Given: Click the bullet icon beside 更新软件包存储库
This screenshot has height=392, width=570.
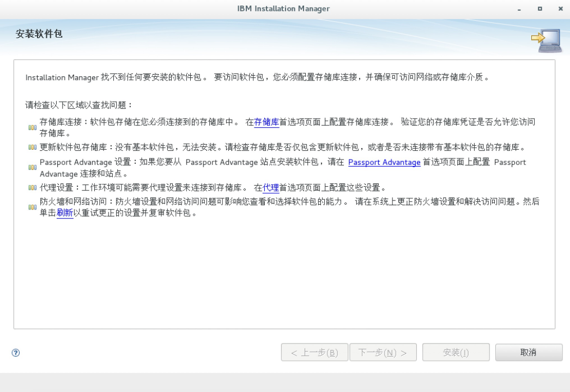Looking at the screenshot, I should [x=33, y=148].
